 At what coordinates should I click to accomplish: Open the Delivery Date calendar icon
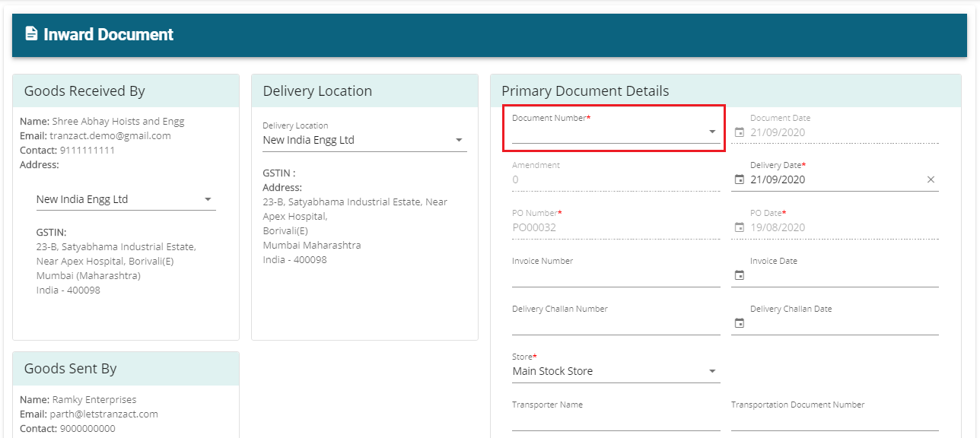point(739,179)
